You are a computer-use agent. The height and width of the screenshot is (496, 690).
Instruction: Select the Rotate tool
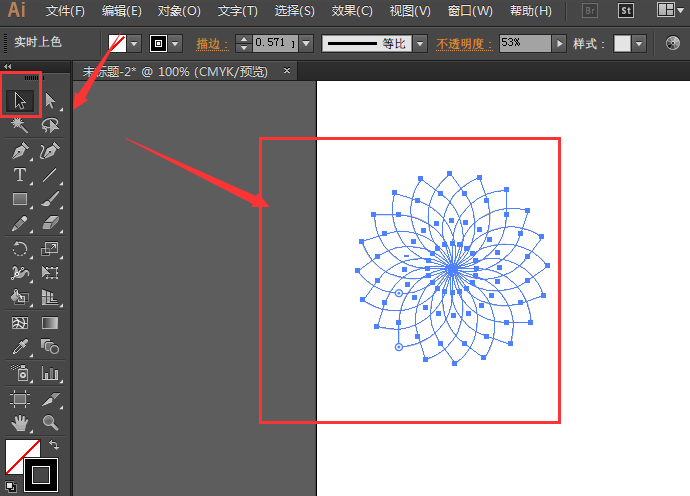coord(20,249)
